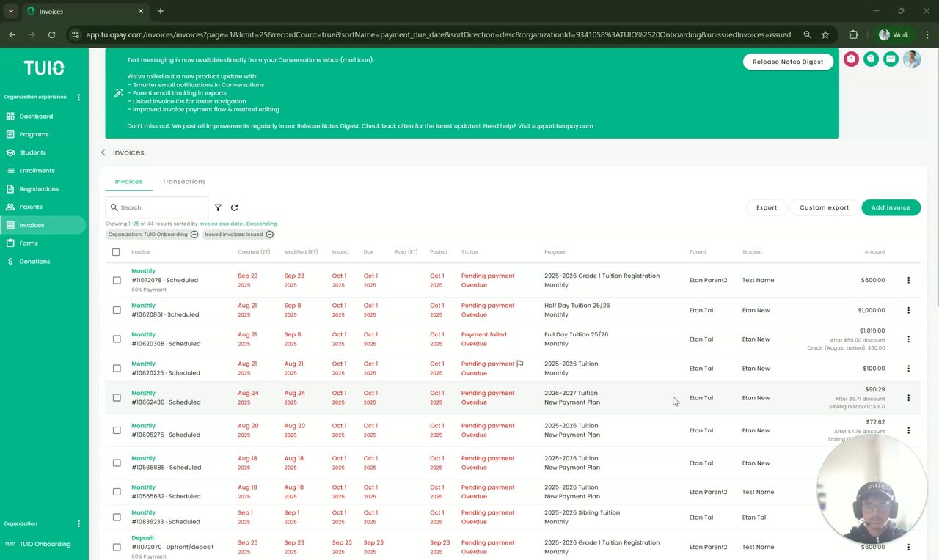Image resolution: width=939 pixels, height=560 pixels.
Task: Sort by the Created (ET) column header
Action: coord(254,252)
